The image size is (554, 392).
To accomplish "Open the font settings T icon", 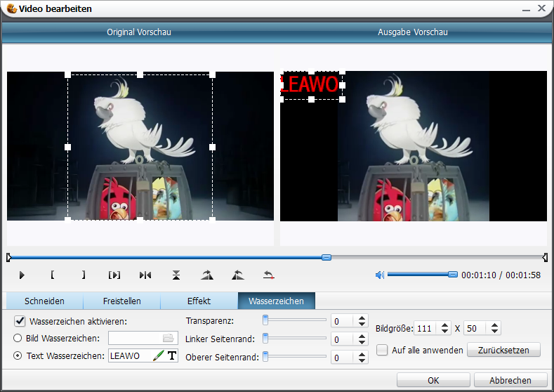I will pyautogui.click(x=171, y=356).
